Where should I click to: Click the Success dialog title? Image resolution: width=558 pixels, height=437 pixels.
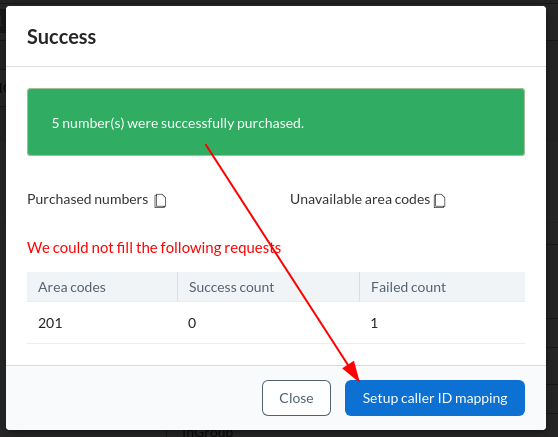click(62, 37)
